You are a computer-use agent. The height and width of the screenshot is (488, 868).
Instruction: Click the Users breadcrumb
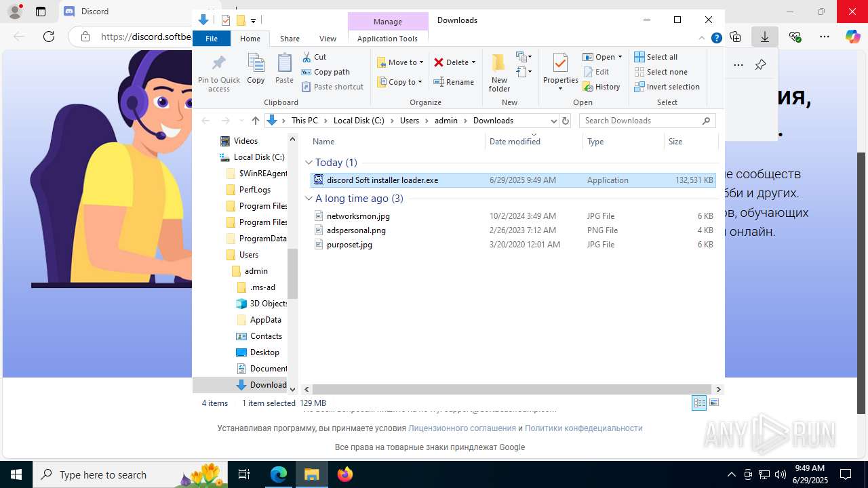pyautogui.click(x=410, y=121)
